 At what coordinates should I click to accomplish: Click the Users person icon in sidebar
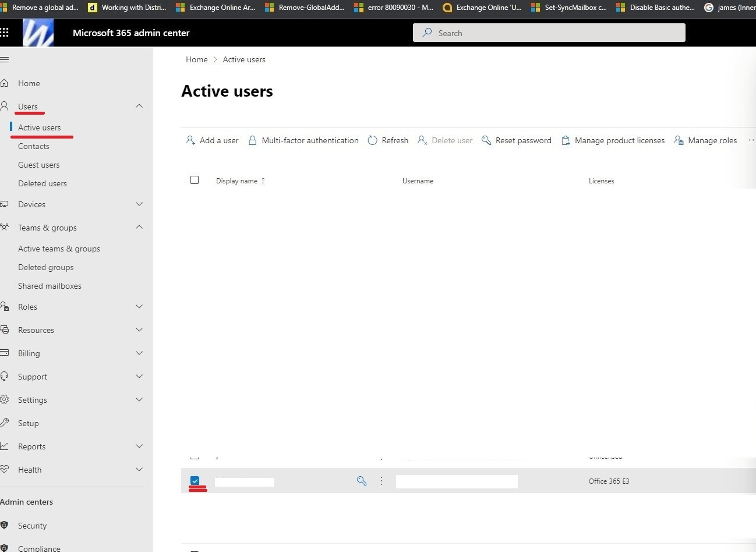(4, 107)
